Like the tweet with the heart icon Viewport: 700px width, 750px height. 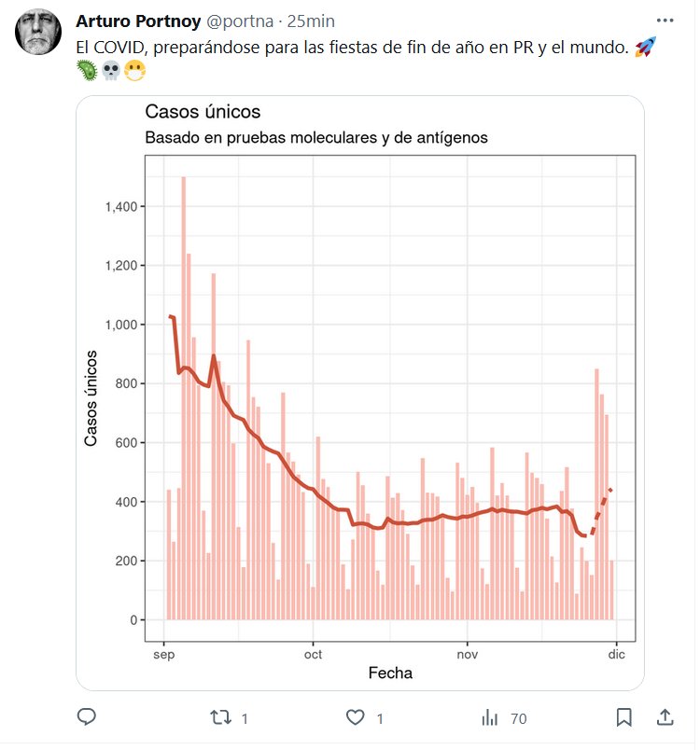point(355,717)
